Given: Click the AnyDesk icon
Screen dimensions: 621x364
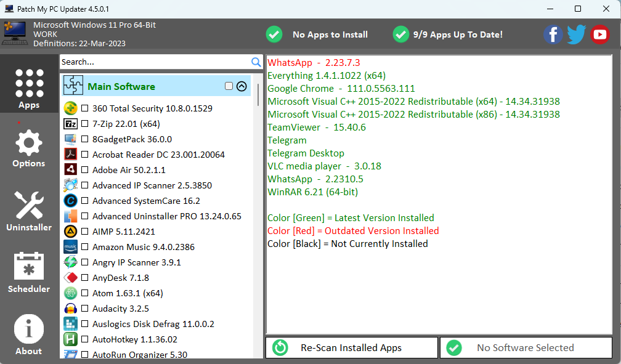Looking at the screenshot, I should click(70, 278).
